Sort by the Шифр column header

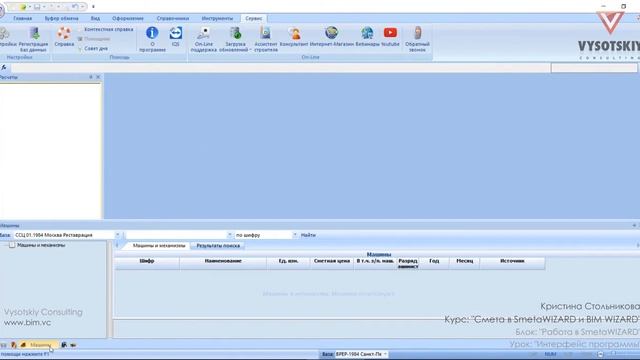click(x=147, y=263)
